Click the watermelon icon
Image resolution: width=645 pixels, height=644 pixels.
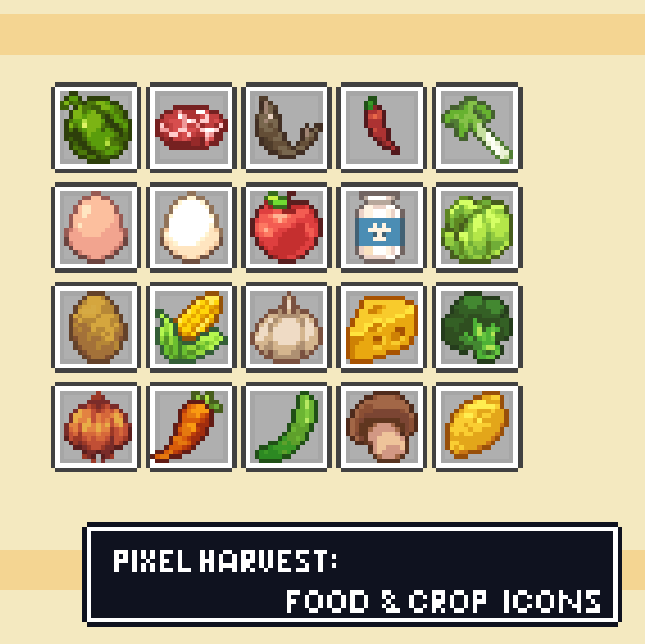tap(96, 128)
